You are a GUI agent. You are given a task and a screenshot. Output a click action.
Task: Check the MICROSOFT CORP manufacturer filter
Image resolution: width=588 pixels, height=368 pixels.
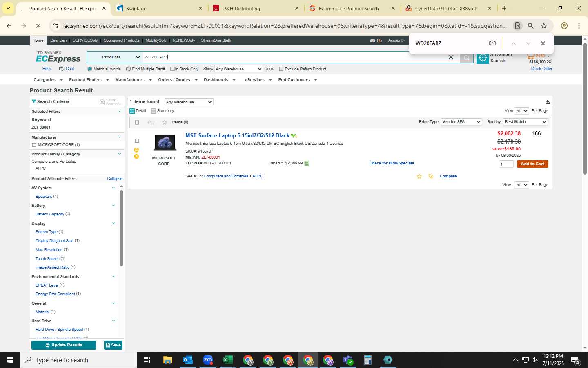pos(34,145)
